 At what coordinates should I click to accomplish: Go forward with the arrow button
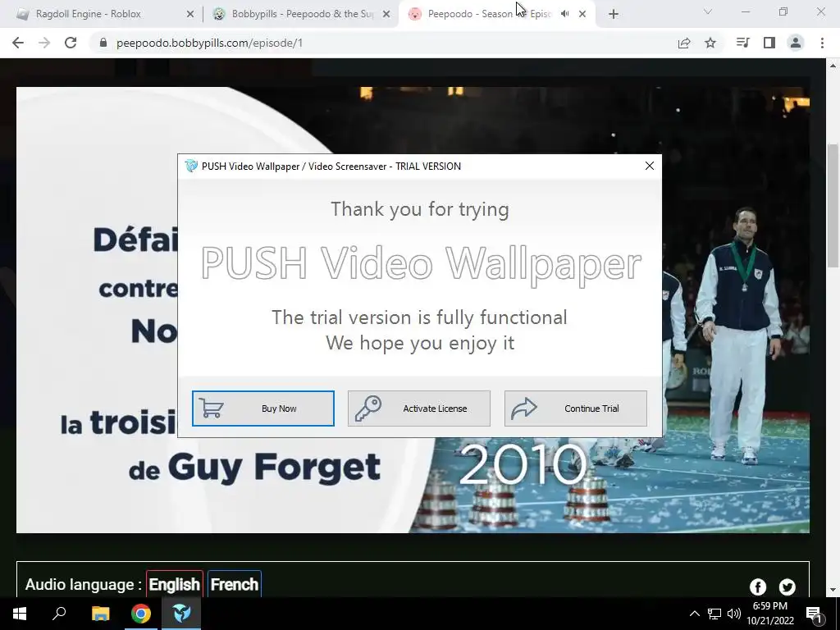click(x=44, y=43)
